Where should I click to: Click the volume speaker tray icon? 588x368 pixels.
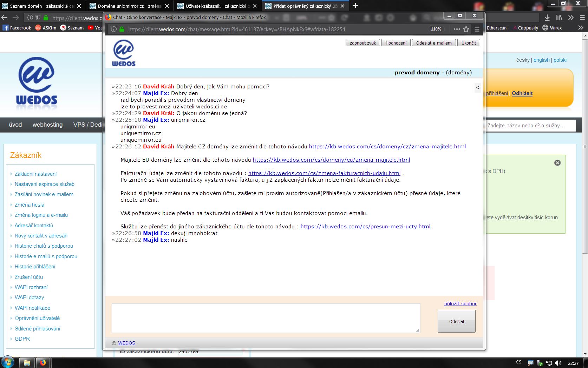pyautogui.click(x=558, y=363)
